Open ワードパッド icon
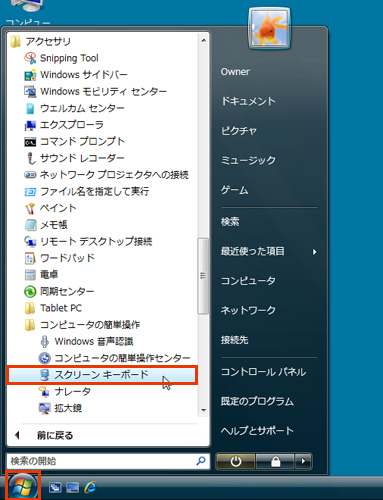Image resolution: width=383 pixels, height=500 pixels. coord(30,258)
